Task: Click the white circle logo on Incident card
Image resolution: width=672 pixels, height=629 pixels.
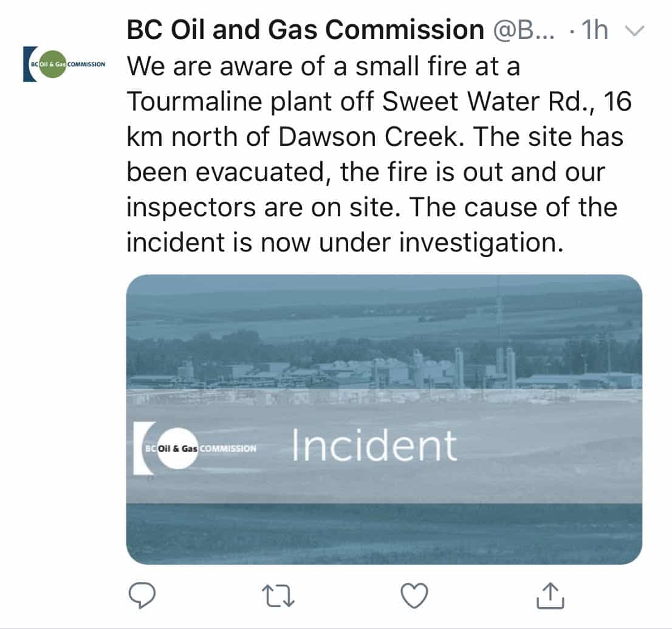Action: click(176, 449)
